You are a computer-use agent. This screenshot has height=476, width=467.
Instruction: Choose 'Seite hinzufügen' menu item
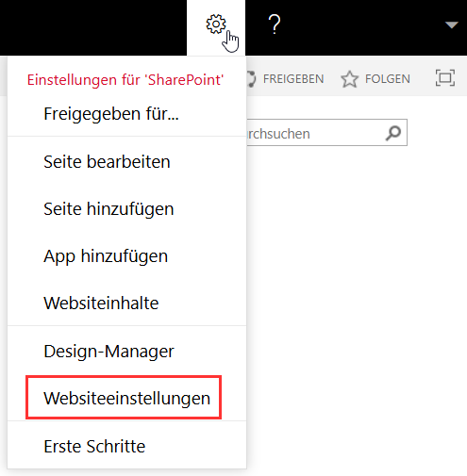point(127,209)
